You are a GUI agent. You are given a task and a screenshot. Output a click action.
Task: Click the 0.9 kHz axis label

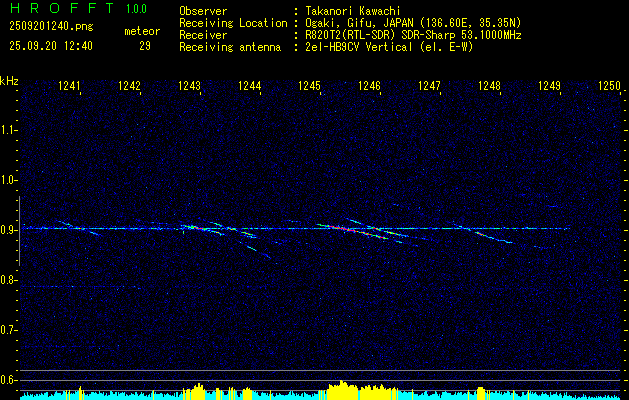(x=8, y=230)
